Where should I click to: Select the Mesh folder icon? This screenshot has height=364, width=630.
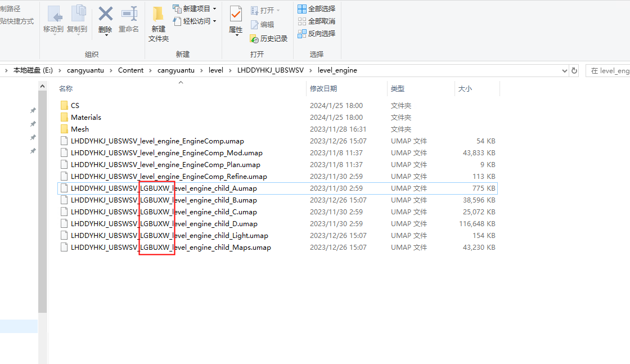(64, 129)
